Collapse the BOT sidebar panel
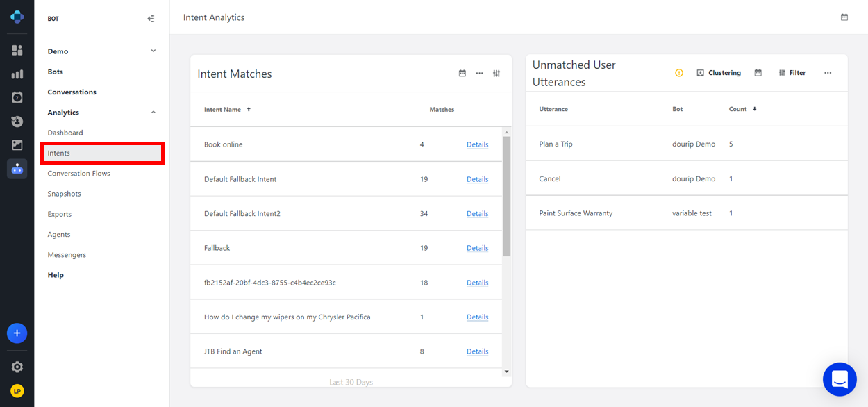The width and height of the screenshot is (868, 407). 151,19
